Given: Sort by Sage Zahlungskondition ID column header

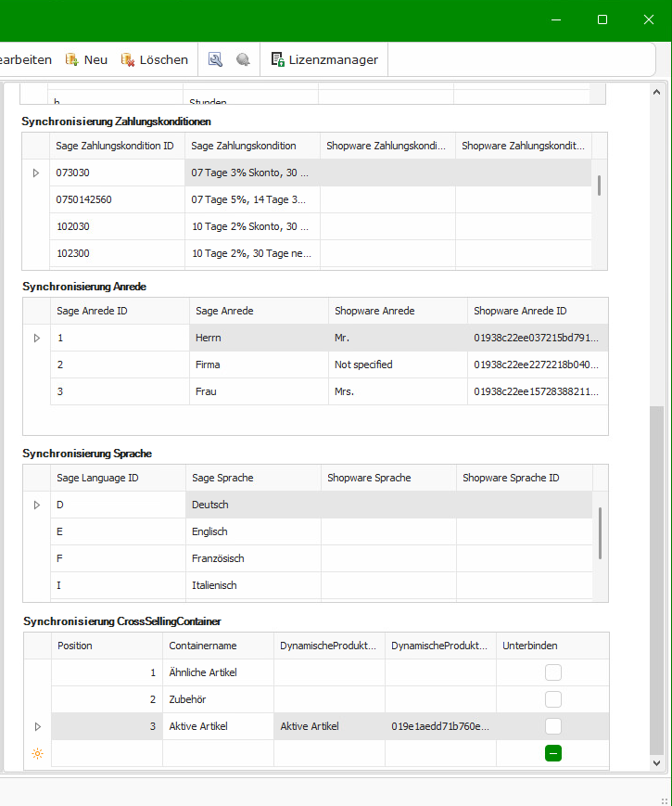Looking at the screenshot, I should click(x=117, y=146).
